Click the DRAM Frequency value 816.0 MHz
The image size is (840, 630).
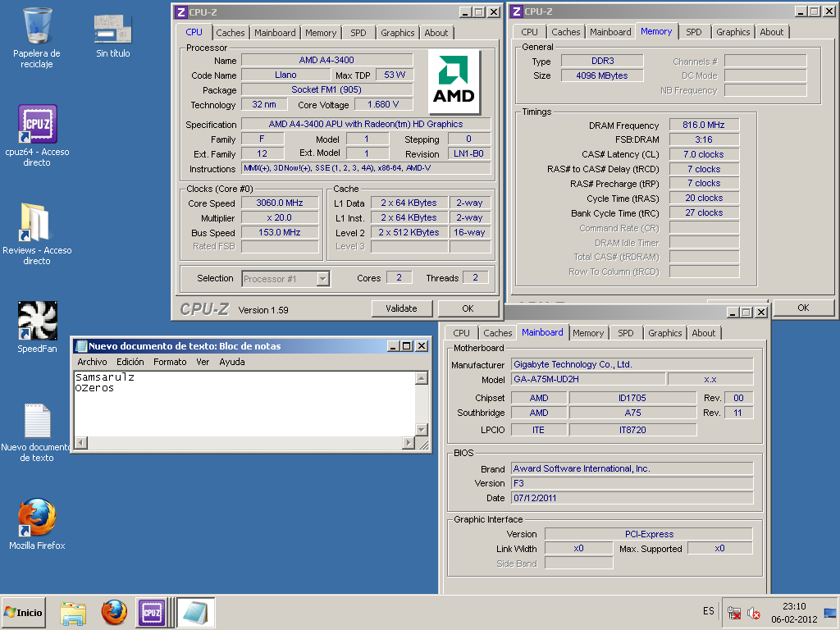point(703,125)
